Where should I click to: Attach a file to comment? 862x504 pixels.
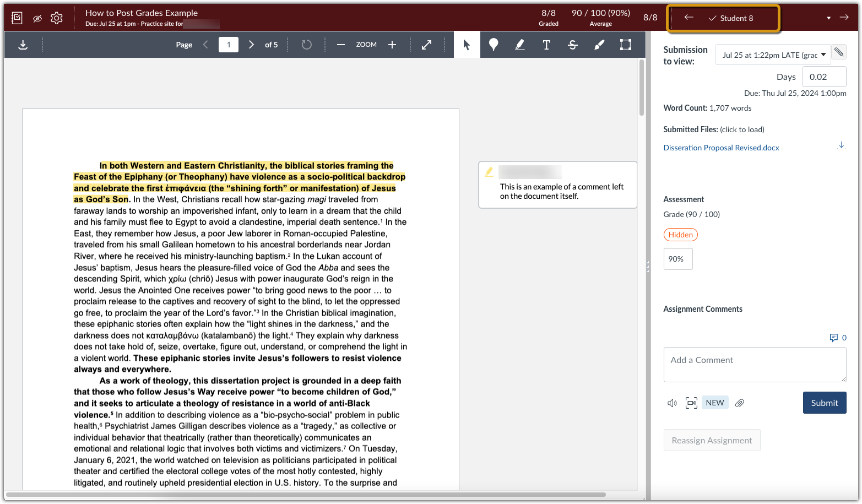(x=739, y=403)
